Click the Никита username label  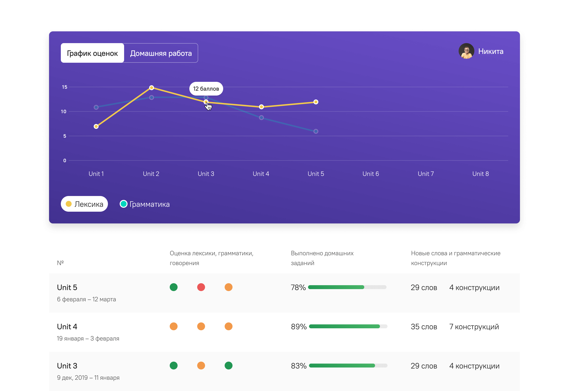click(490, 51)
